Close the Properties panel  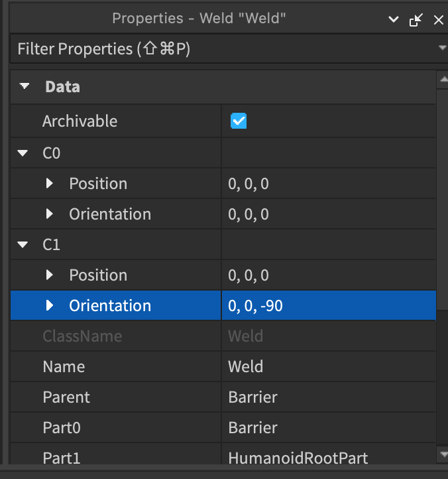[437, 20]
